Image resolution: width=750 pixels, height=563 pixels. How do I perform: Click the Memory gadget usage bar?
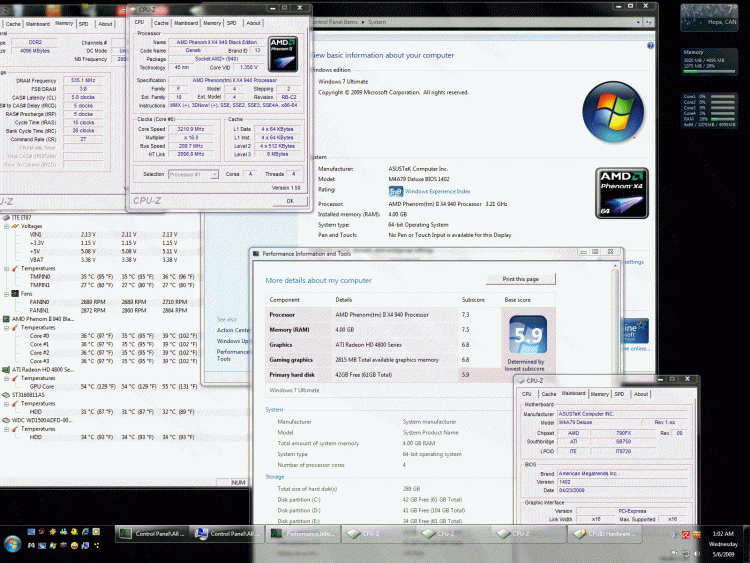click(x=709, y=72)
